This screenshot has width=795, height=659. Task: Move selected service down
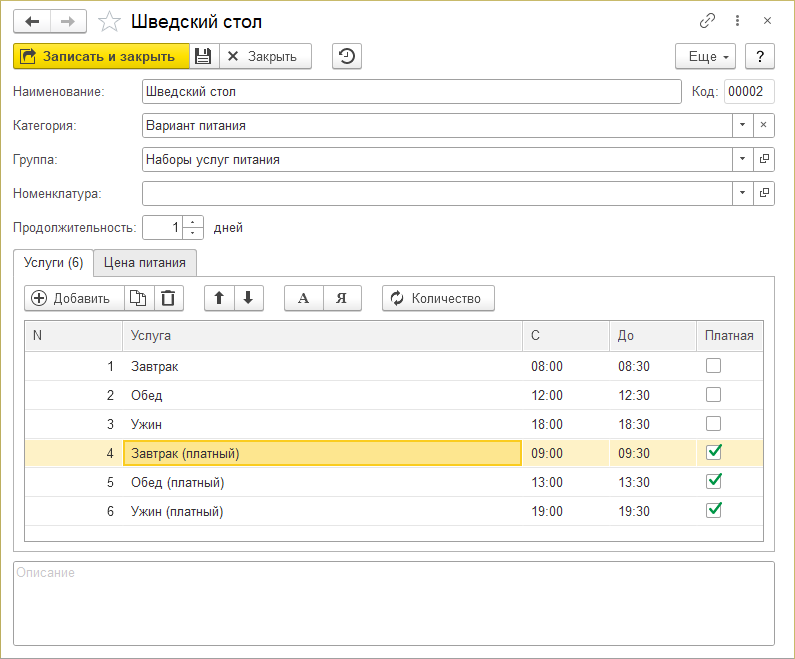248,298
